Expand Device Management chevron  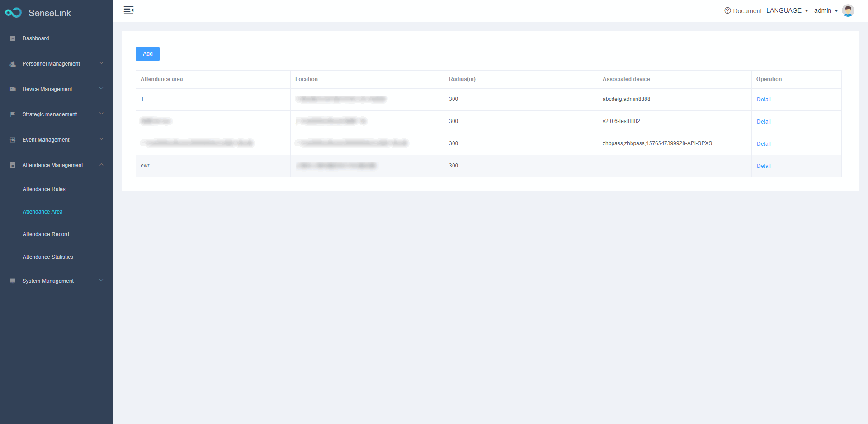[101, 89]
